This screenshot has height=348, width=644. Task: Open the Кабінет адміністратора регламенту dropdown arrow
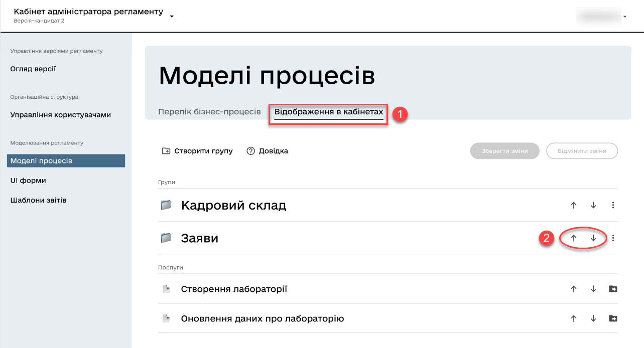pos(172,16)
